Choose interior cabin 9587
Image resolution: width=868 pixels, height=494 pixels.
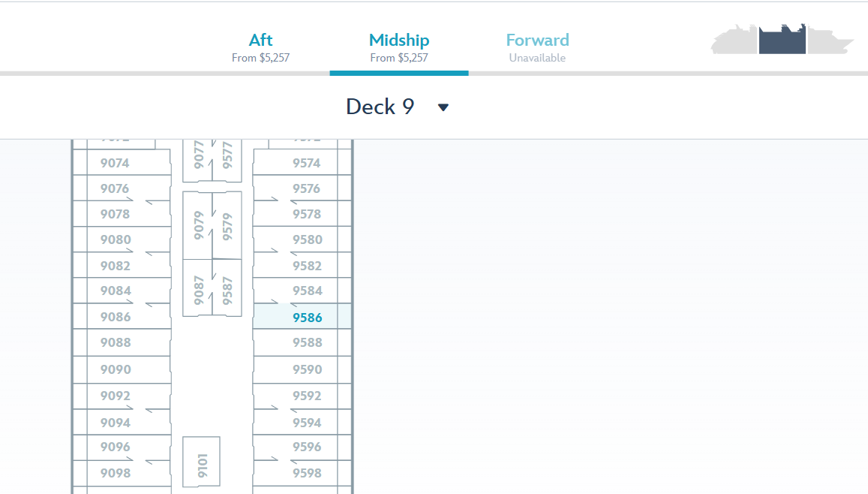click(x=227, y=289)
